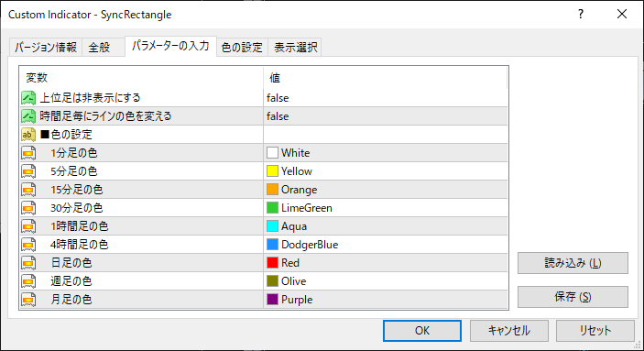Select the false value of 上位足は非表示にする
The image size is (644, 351).
[x=278, y=98]
